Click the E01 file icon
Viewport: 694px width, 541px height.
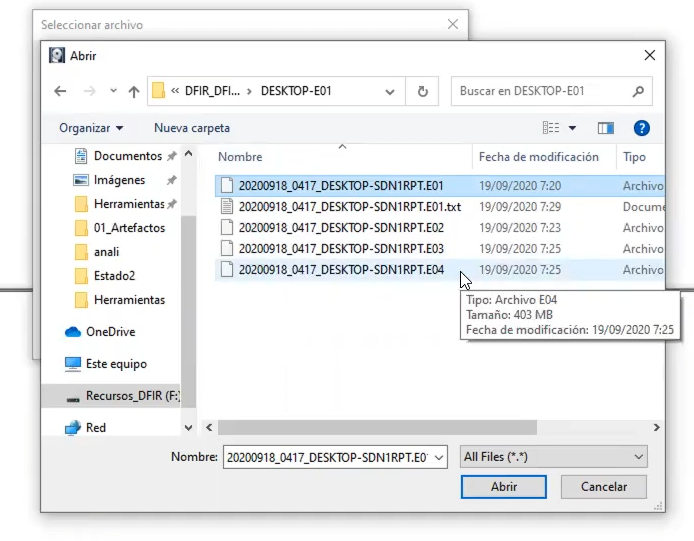pos(227,185)
